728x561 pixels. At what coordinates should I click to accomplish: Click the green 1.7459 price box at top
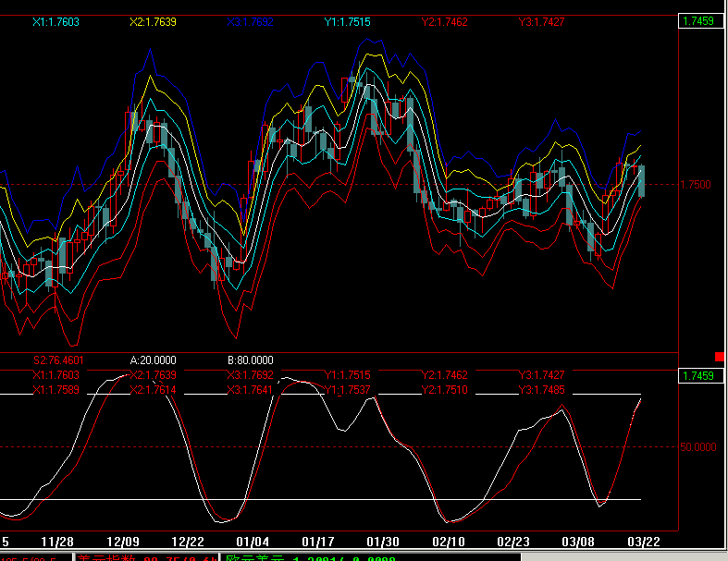coord(700,21)
